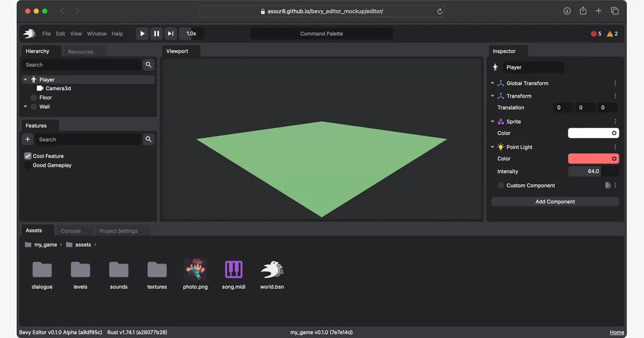Click the yellow warning count icon
Viewport: 644px width, 338px height.
point(610,34)
